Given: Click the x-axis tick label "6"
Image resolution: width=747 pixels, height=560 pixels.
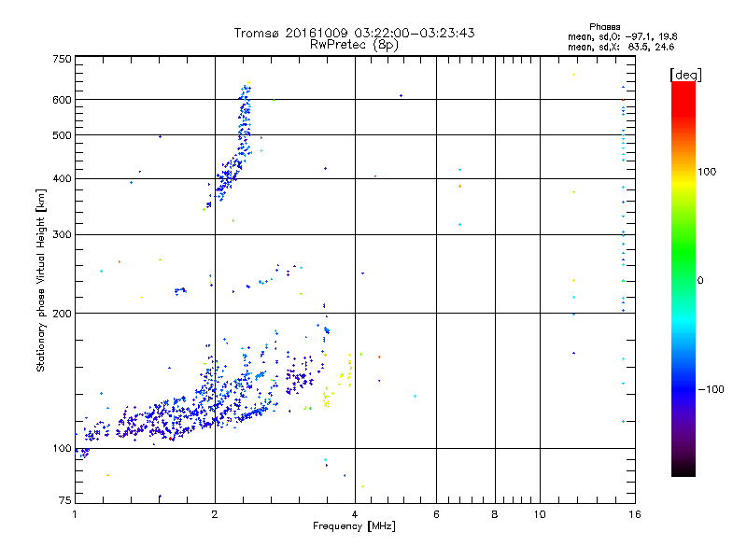Looking at the screenshot, I should pos(436,514).
